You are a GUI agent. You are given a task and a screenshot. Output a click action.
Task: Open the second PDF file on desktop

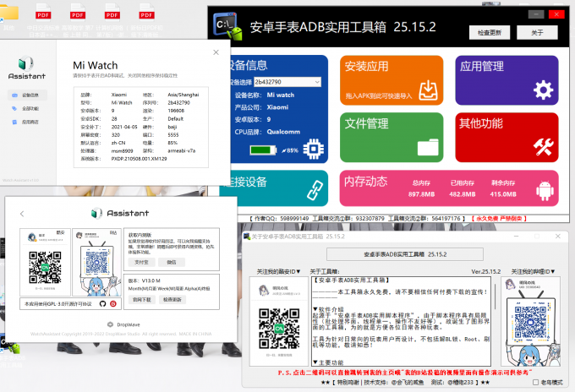[78, 14]
